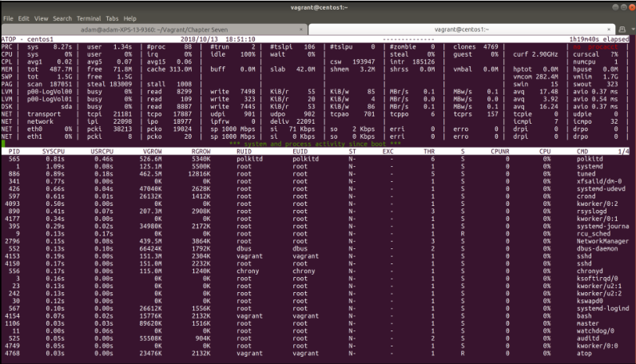This screenshot has width=636, height=364.
Task: Select the chronyd command entry
Action: [x=590, y=271]
